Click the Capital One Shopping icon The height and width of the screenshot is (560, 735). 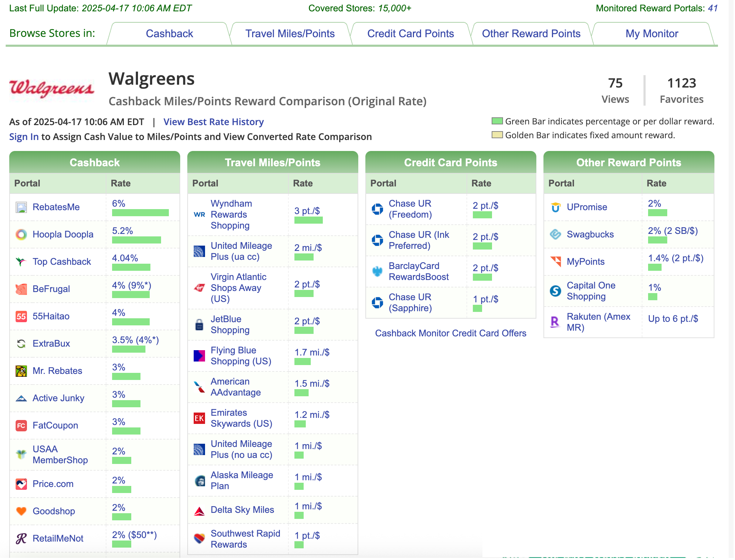pyautogui.click(x=556, y=291)
